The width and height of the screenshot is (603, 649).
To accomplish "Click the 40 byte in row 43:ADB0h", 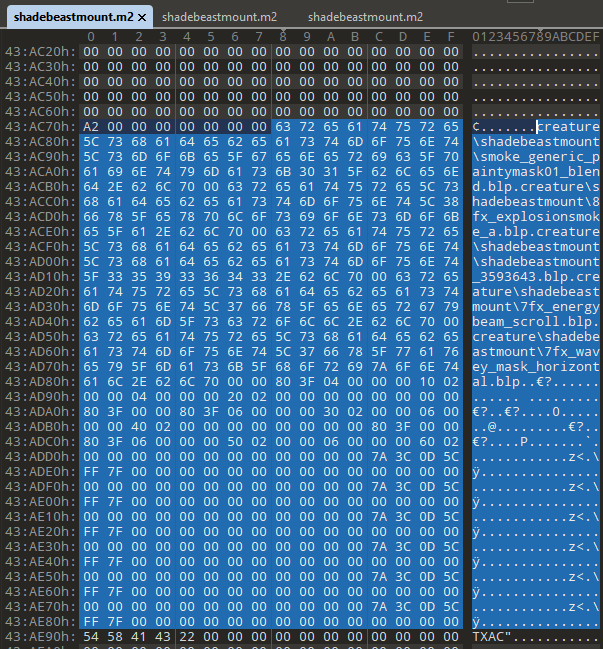I will coord(139,427).
